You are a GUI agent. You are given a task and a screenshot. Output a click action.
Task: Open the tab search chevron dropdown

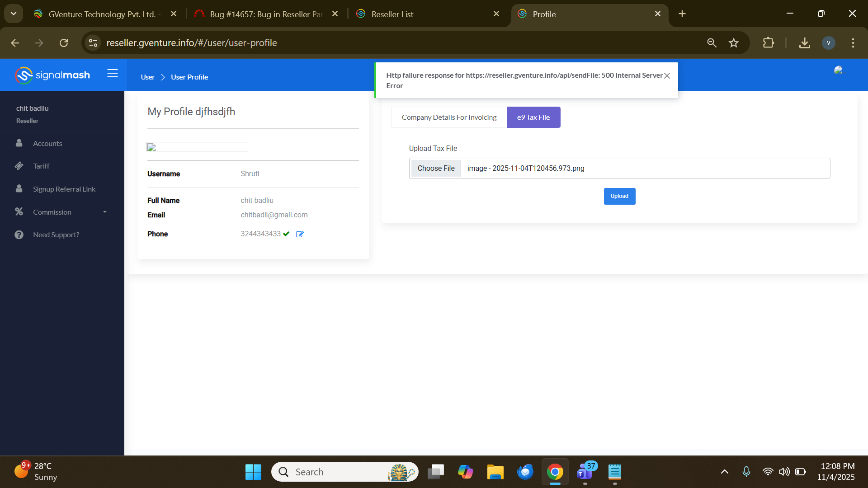click(x=14, y=14)
